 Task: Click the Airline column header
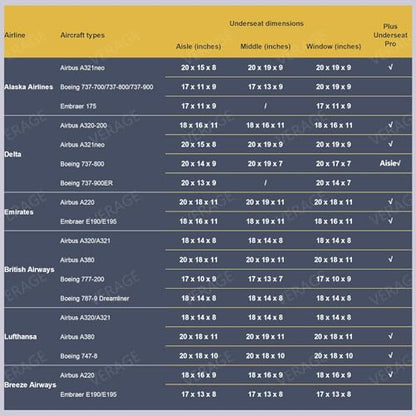tap(15, 35)
